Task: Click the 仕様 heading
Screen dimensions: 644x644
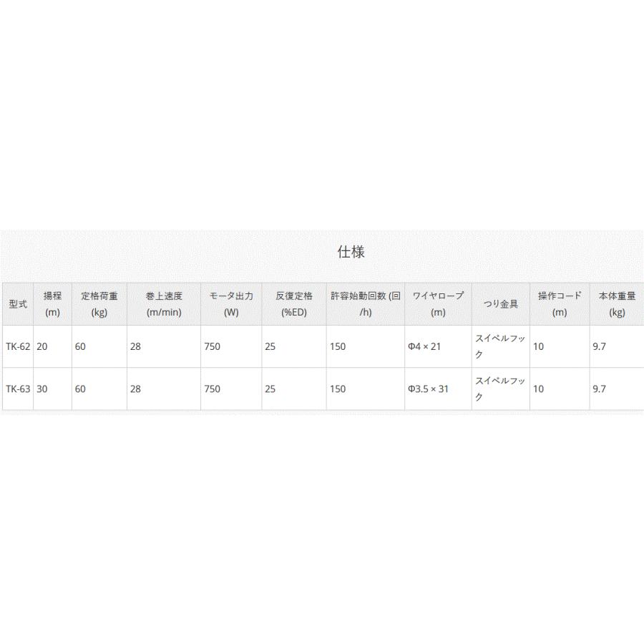Action: click(351, 252)
